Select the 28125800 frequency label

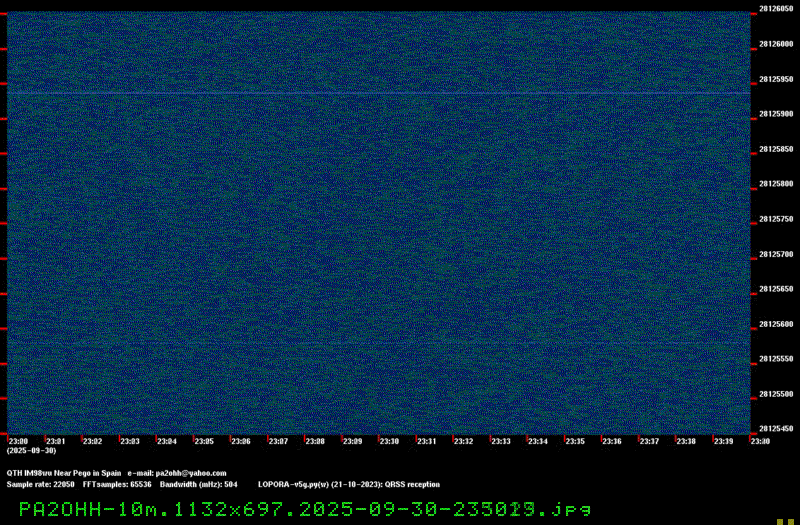[776, 184]
